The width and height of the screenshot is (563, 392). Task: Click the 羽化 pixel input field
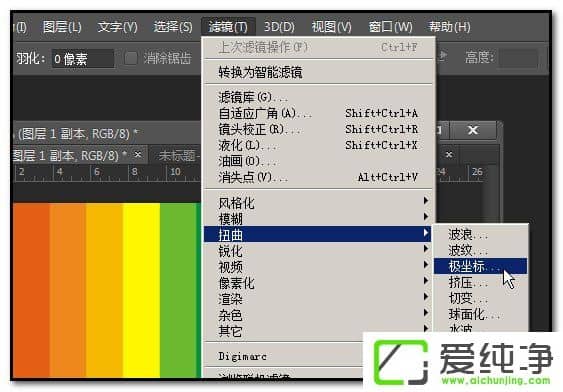click(x=83, y=59)
